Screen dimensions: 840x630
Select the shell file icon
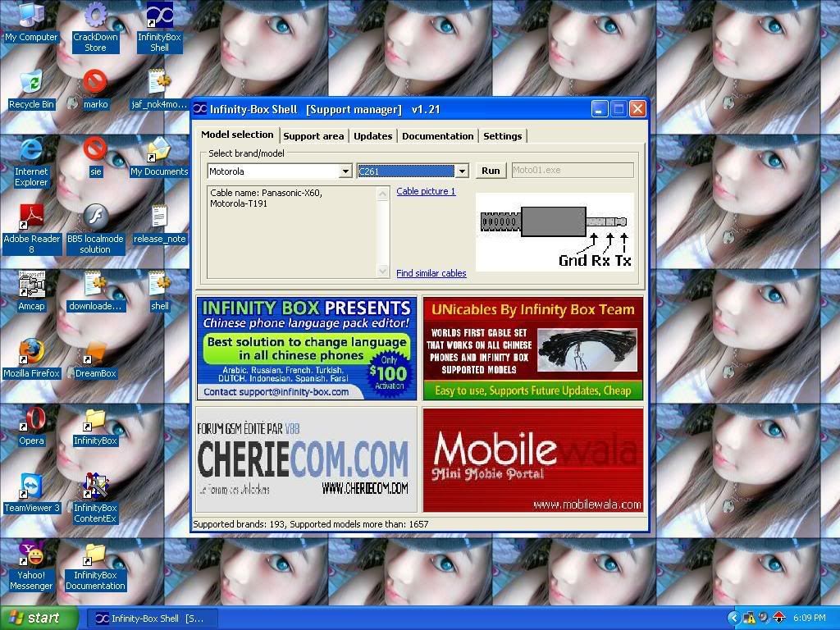pos(160,292)
